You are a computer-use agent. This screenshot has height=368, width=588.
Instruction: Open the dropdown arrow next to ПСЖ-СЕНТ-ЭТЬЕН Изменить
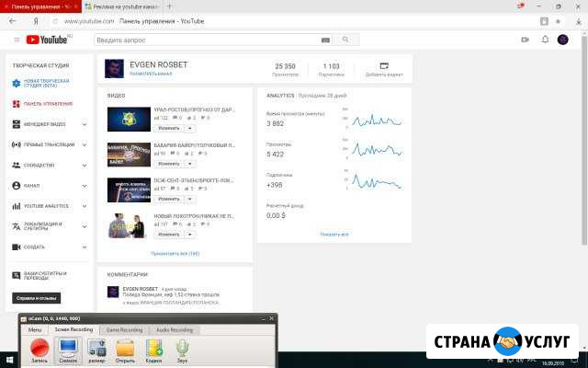pos(190,199)
